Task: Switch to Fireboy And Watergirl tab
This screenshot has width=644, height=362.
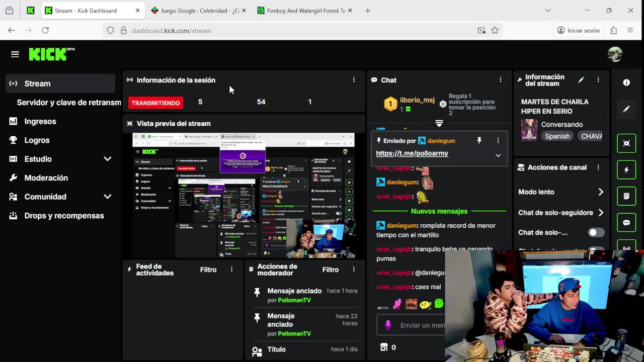Action: (305, 11)
